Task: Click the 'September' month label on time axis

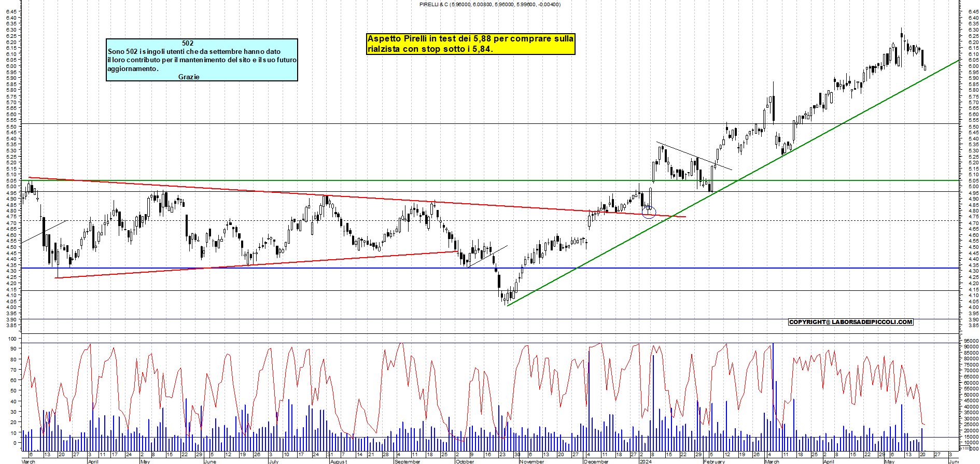Action: 408,461
